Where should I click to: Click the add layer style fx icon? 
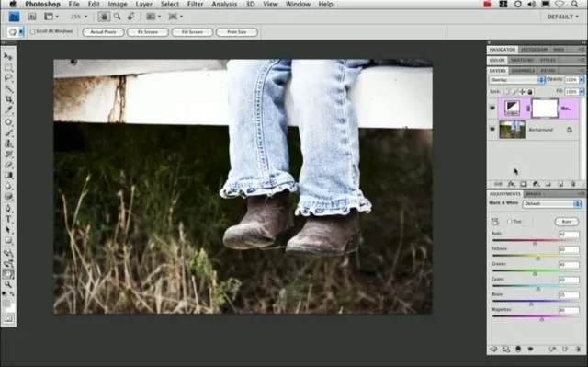pos(511,184)
